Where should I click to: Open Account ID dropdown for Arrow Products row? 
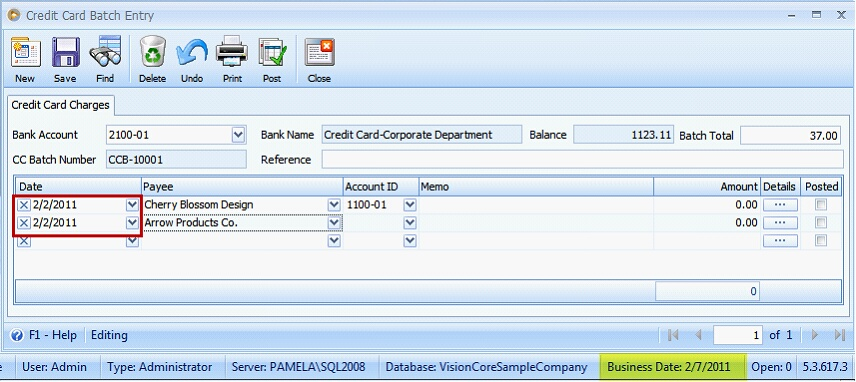pyautogui.click(x=410, y=223)
